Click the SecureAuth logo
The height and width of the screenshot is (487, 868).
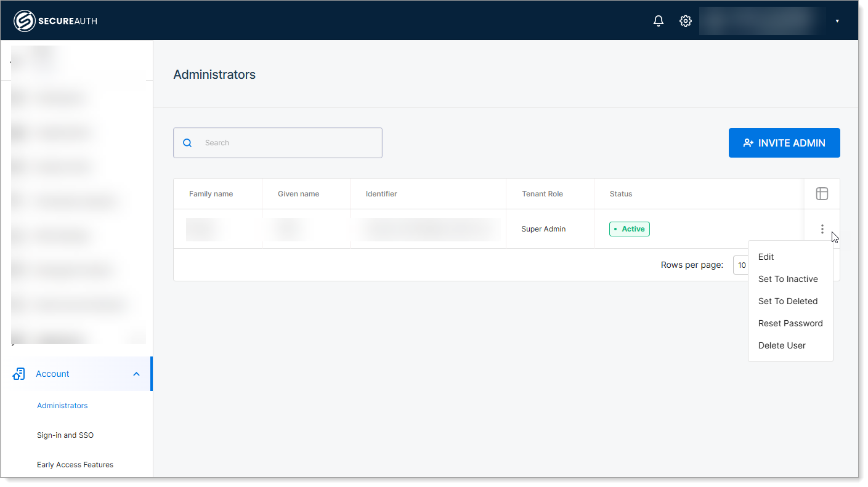[55, 21]
